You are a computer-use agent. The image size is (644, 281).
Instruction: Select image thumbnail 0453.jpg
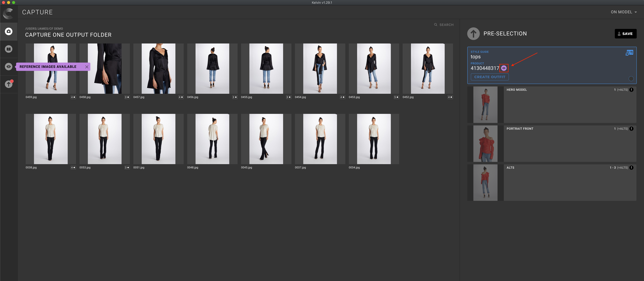tap(374, 69)
